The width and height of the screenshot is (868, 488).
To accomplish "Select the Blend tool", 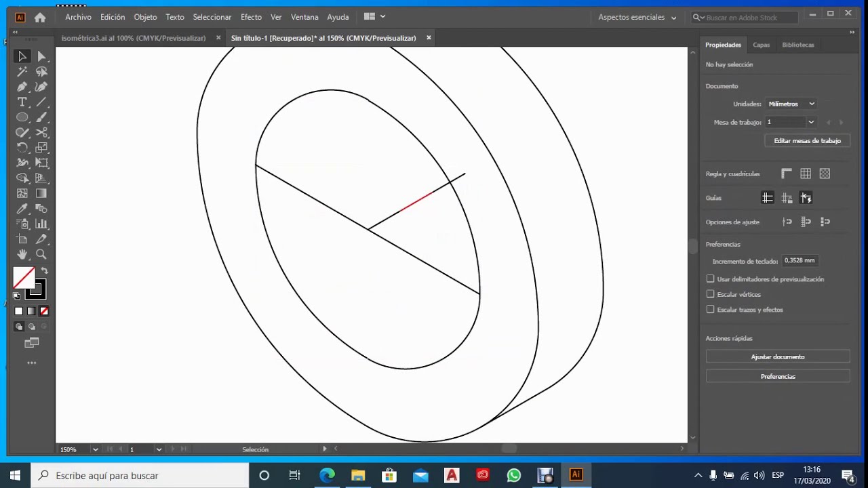I will click(x=41, y=209).
